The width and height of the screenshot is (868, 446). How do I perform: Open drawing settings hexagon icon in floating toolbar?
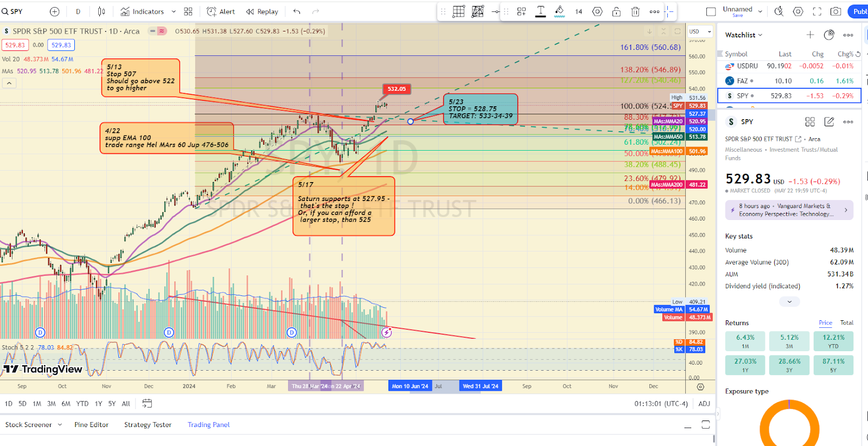pyautogui.click(x=597, y=11)
